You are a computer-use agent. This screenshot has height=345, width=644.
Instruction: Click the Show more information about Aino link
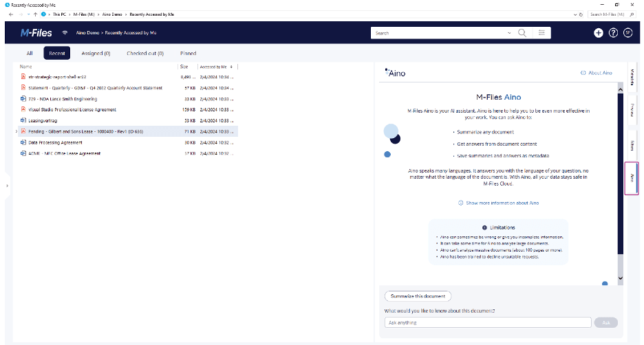498,203
